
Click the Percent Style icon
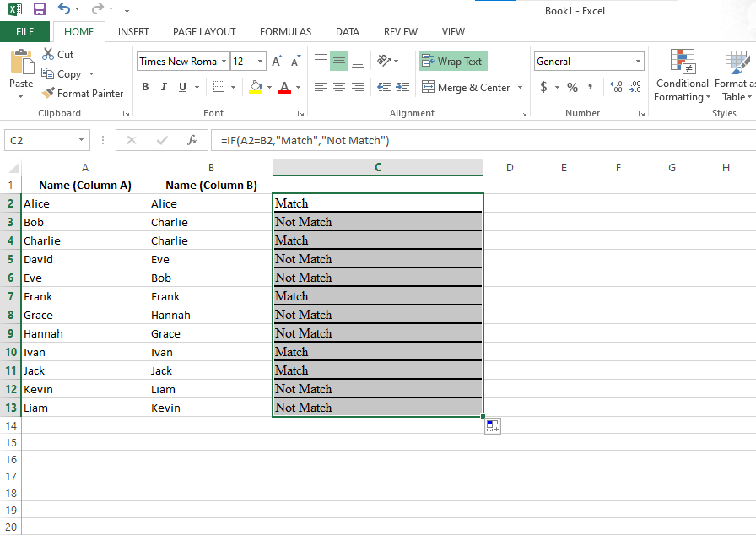572,87
